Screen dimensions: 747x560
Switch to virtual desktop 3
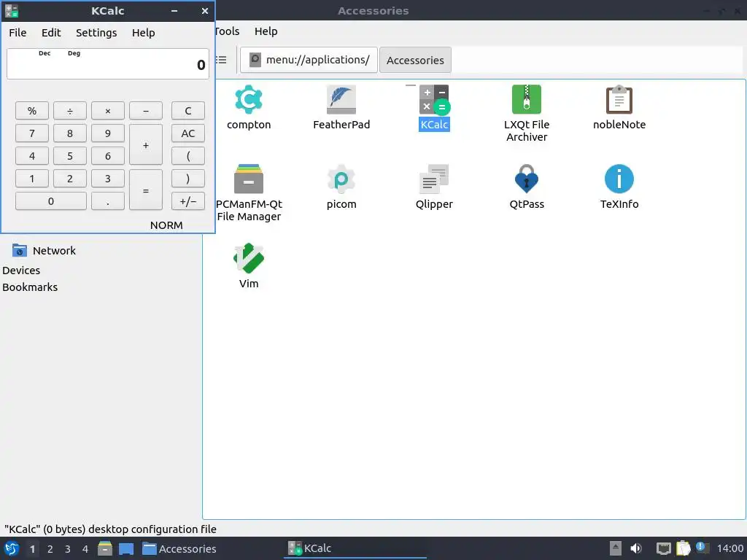tap(68, 548)
